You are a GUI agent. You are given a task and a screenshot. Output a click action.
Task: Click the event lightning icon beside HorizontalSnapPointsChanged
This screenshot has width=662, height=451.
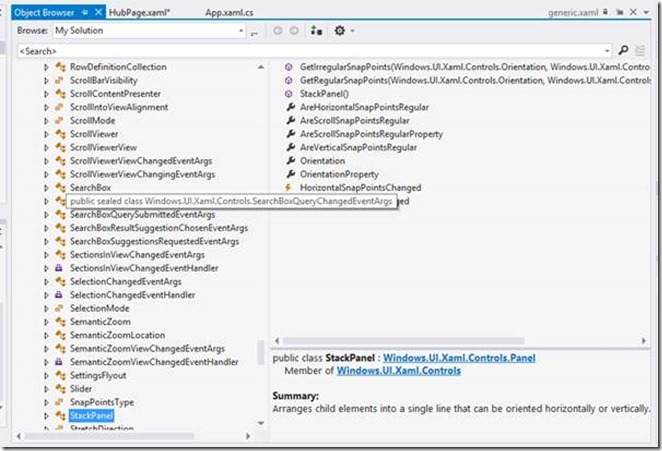pyautogui.click(x=289, y=187)
